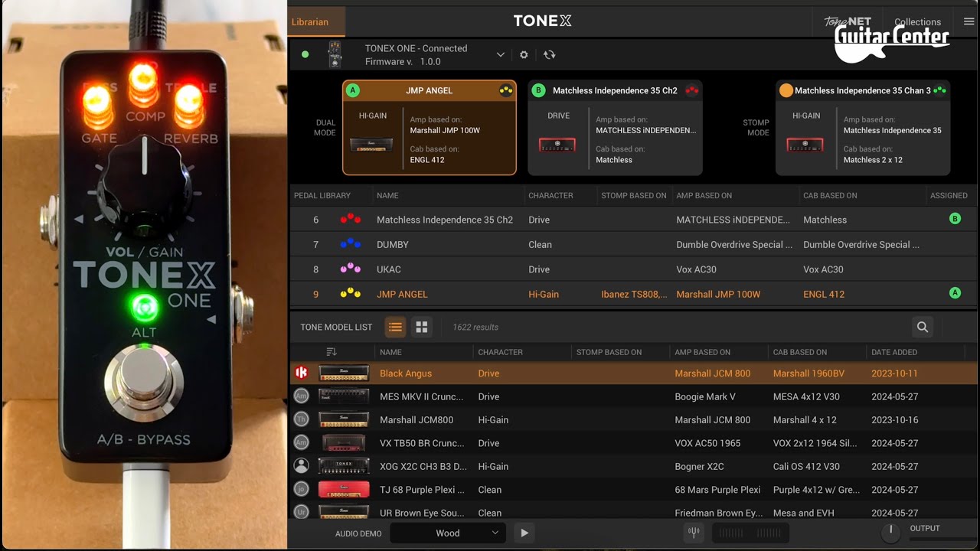Select the JMP ANGEL slot card
The image size is (980, 551).
pos(430,128)
